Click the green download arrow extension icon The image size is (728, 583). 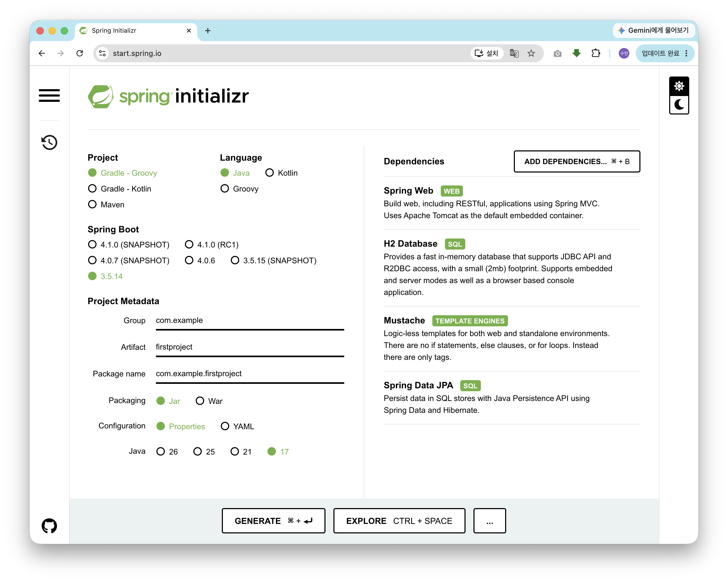coord(577,53)
